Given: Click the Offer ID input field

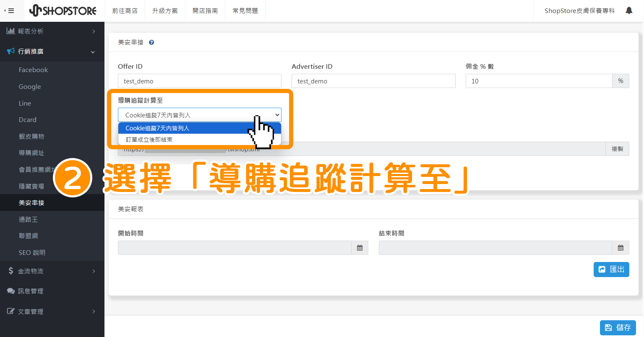Looking at the screenshot, I should tap(200, 81).
